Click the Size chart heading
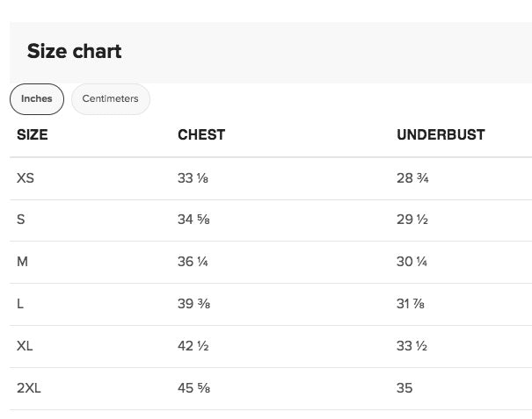 [74, 51]
